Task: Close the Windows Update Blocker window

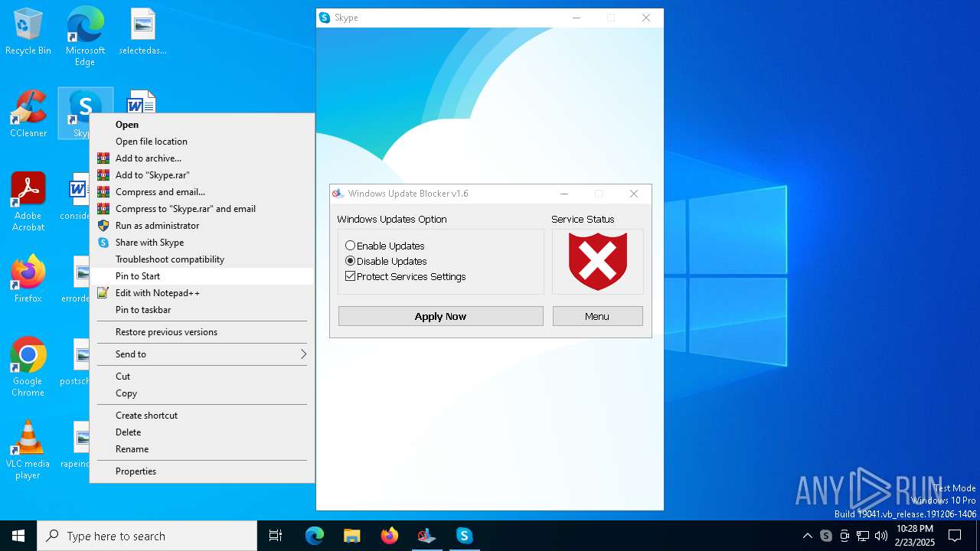Action: [634, 194]
